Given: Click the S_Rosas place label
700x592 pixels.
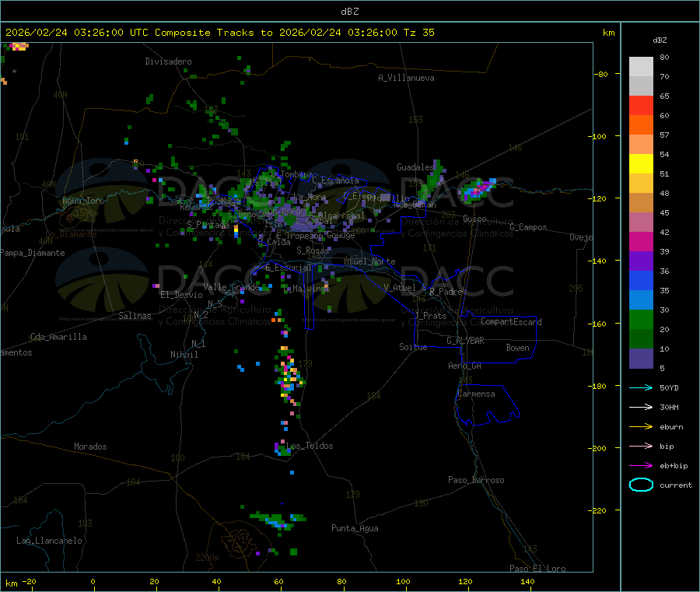Looking at the screenshot, I should tap(313, 250).
